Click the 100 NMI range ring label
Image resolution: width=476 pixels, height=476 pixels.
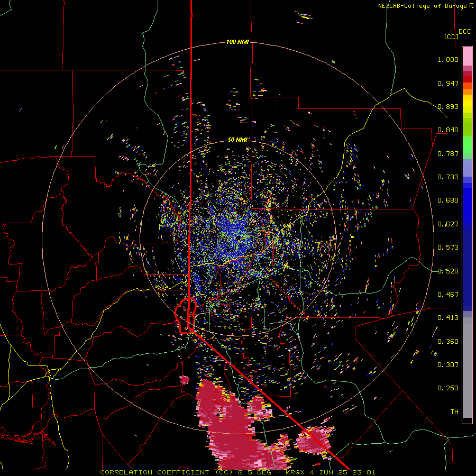[x=237, y=42]
